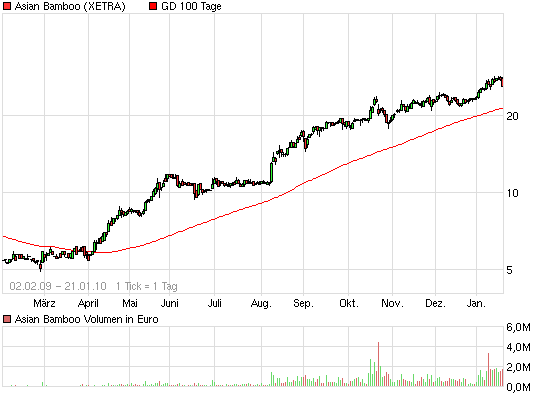The image size is (545, 395).
Task: Select the 'GD 100 Tage' legend label
Action: point(191,7)
